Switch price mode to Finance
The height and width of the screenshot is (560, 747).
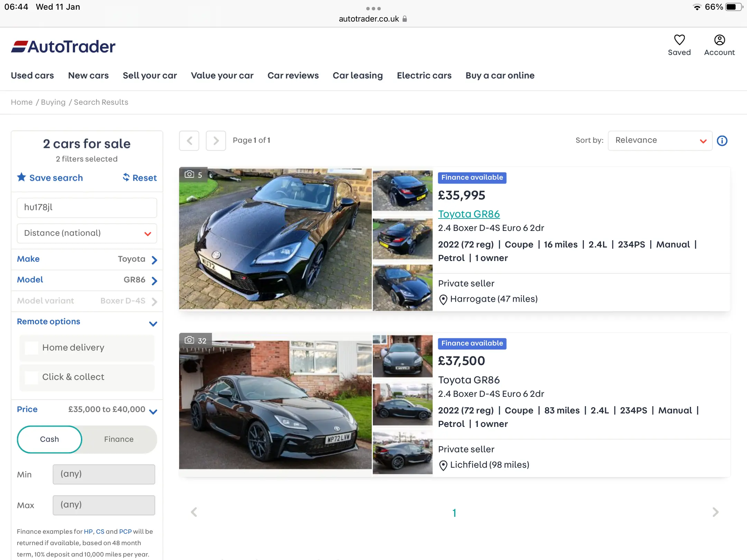[x=119, y=439]
